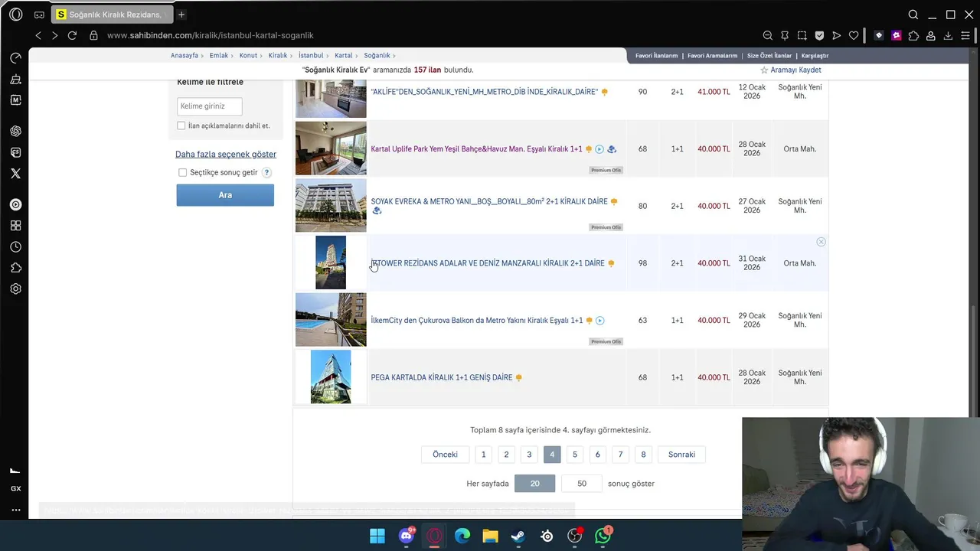The image size is (980, 551).
Task: Open the Konut breadcrumb
Action: (248, 56)
